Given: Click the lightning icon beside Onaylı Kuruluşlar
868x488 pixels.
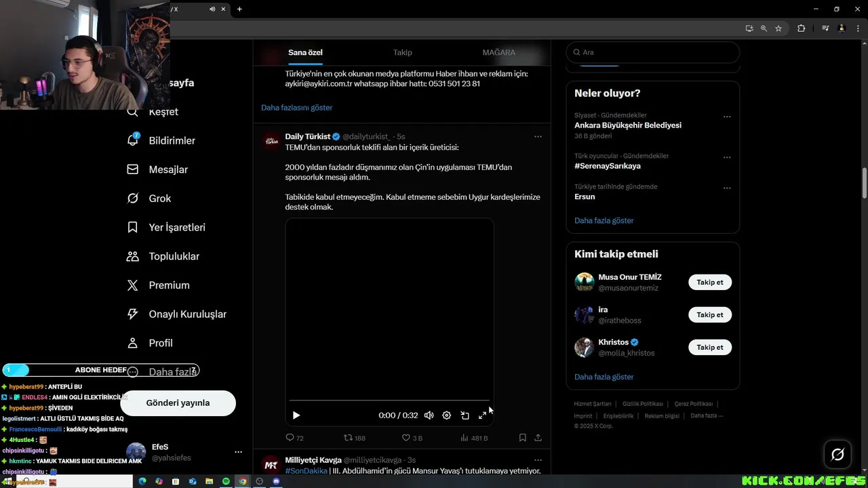Looking at the screenshot, I should [x=133, y=314].
